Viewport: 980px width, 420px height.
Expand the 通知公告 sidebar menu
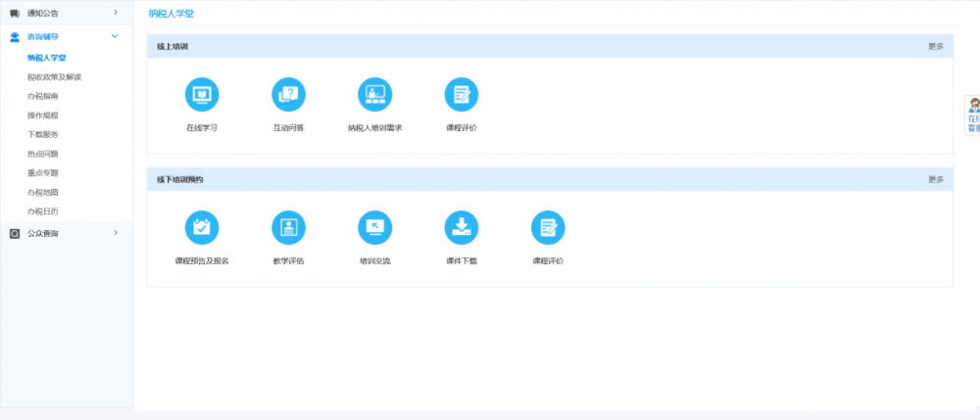click(x=67, y=13)
